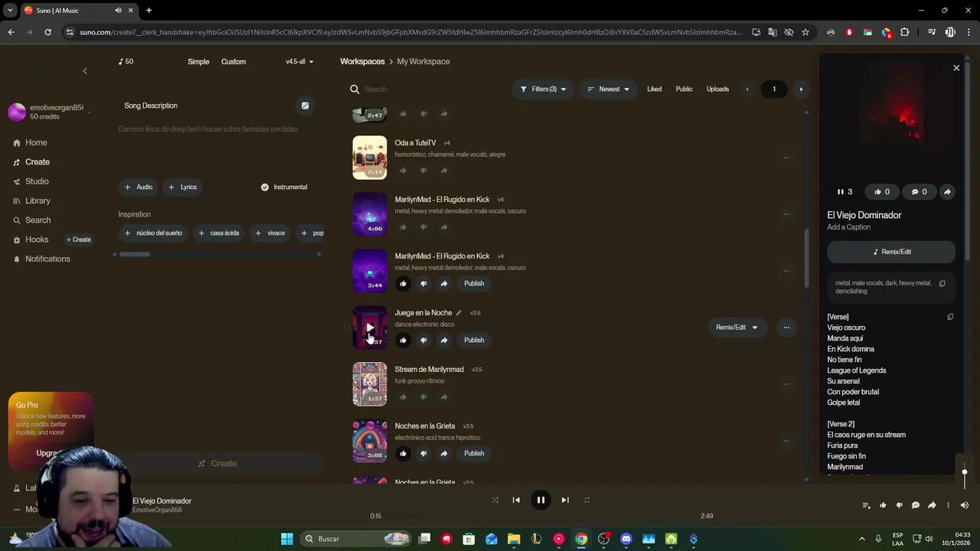Click the large Remix/Edit button in details panel
980x551 pixels.
tap(891, 252)
